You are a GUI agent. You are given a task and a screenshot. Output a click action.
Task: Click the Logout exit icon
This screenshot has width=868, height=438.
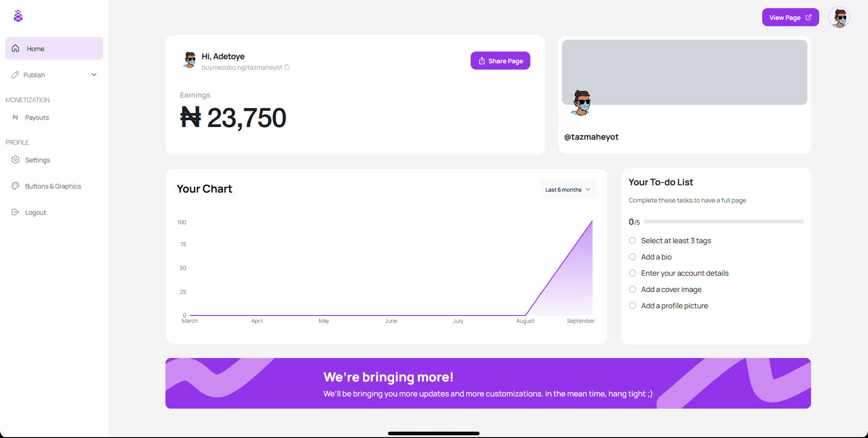[15, 212]
